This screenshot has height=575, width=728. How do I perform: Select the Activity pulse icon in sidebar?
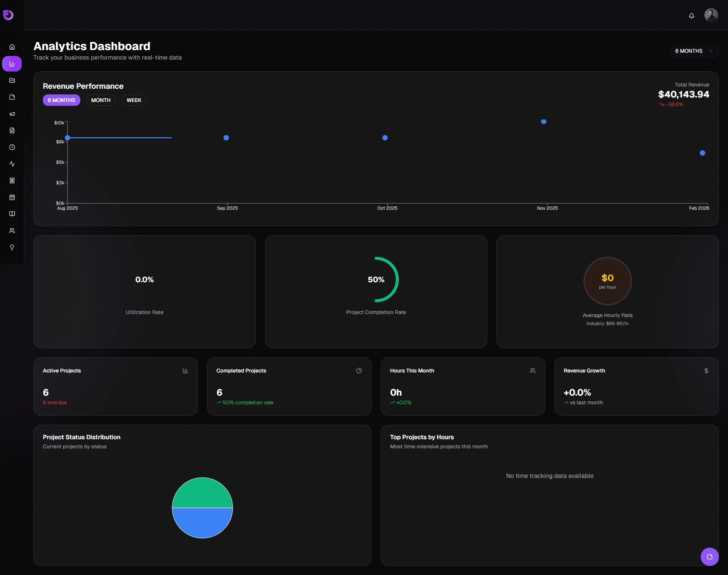(12, 164)
